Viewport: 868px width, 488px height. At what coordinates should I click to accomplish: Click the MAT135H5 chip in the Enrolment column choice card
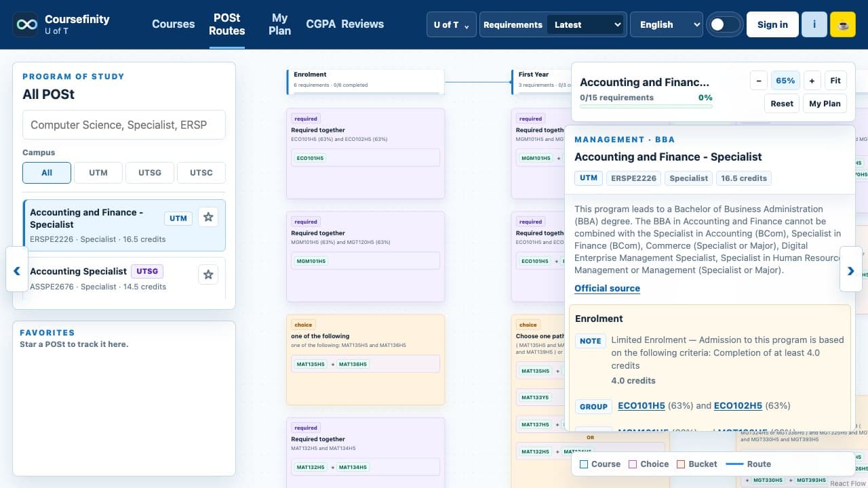point(311,364)
